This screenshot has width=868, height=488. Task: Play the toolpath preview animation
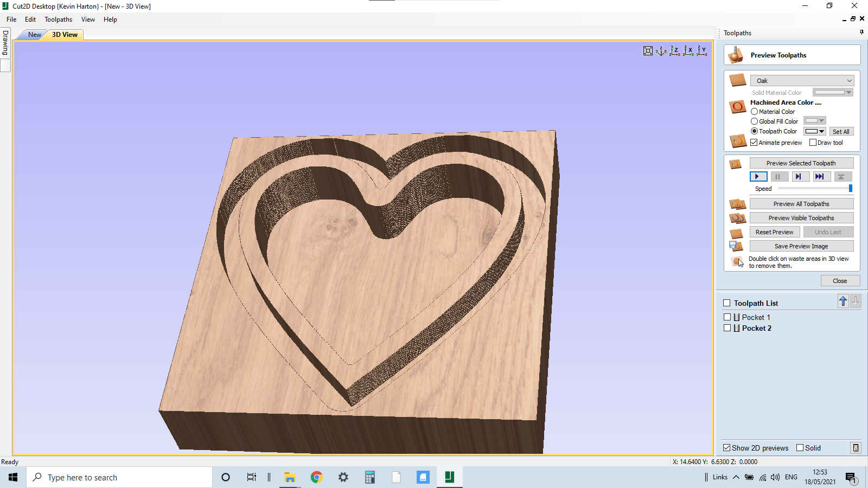[x=758, y=176]
